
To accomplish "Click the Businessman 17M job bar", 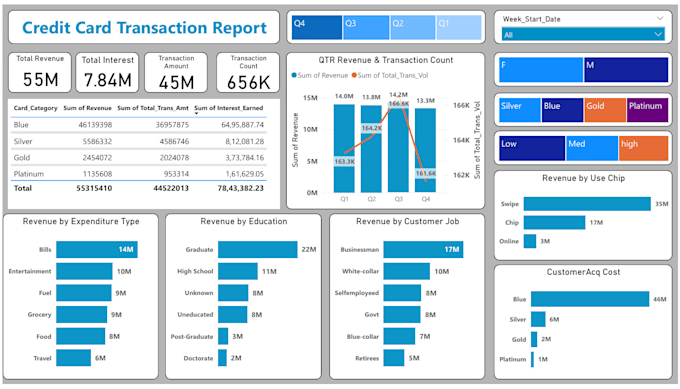I will coord(423,250).
